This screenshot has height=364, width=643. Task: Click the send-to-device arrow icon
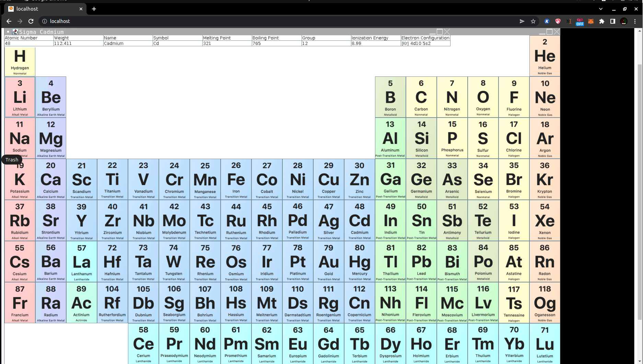tap(522, 21)
